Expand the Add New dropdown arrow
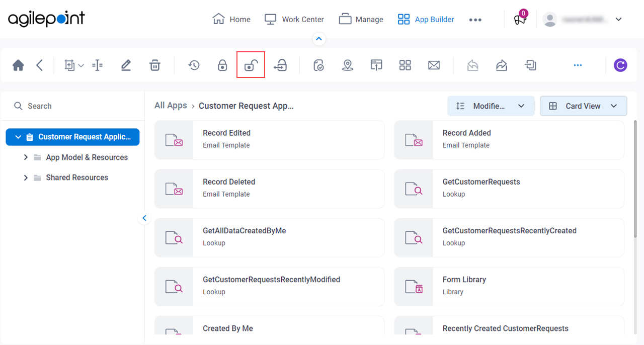644x345 pixels. click(x=81, y=66)
